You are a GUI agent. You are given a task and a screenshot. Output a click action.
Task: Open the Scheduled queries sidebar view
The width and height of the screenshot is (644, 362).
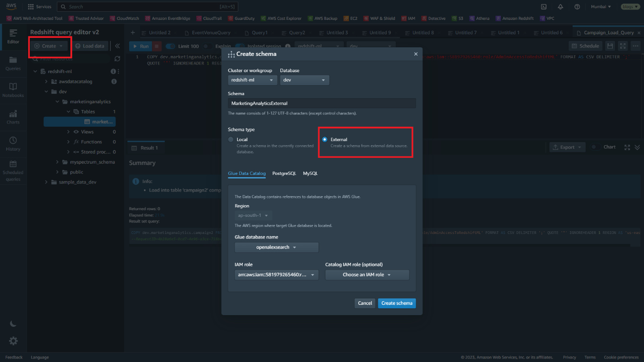[13, 171]
